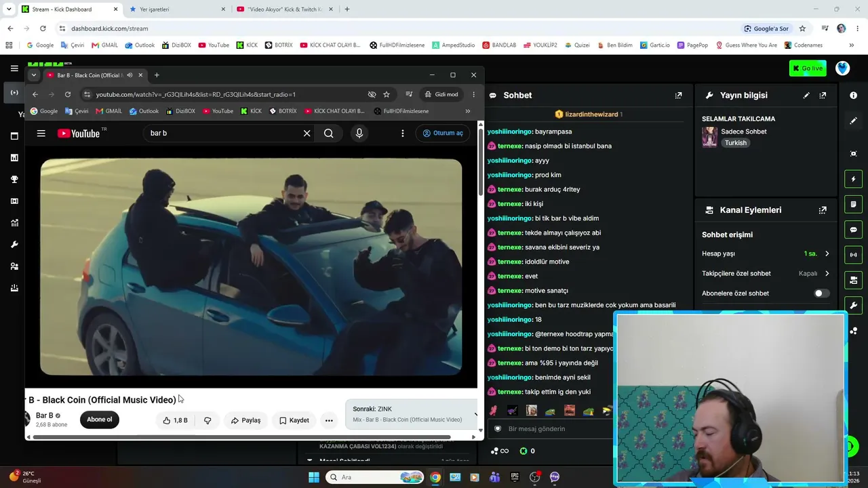The height and width of the screenshot is (488, 868).
Task: Bookmark the YouTube page with the star icon
Action: coord(387,94)
